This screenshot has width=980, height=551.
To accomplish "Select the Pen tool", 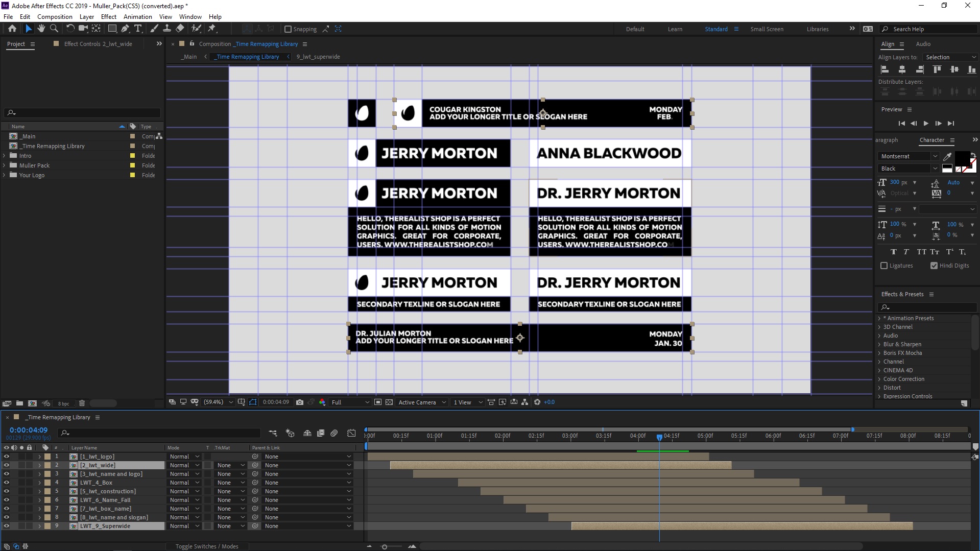I will pyautogui.click(x=125, y=29).
